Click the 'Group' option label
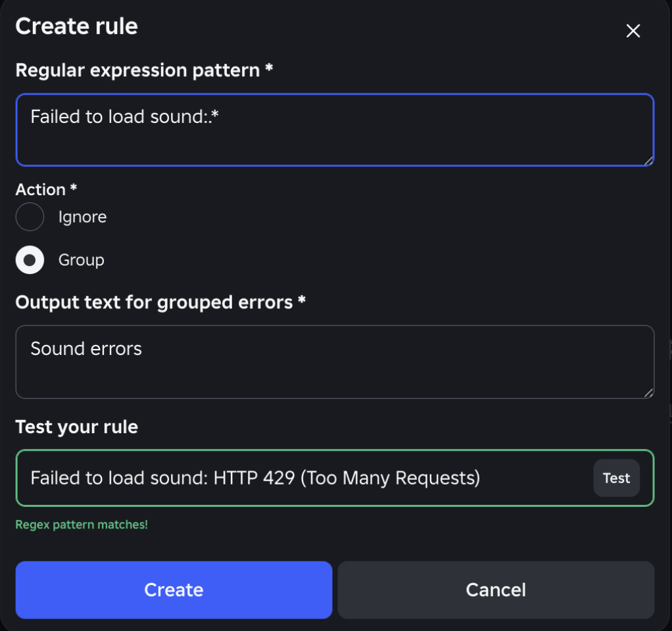The width and height of the screenshot is (672, 631). [x=82, y=260]
